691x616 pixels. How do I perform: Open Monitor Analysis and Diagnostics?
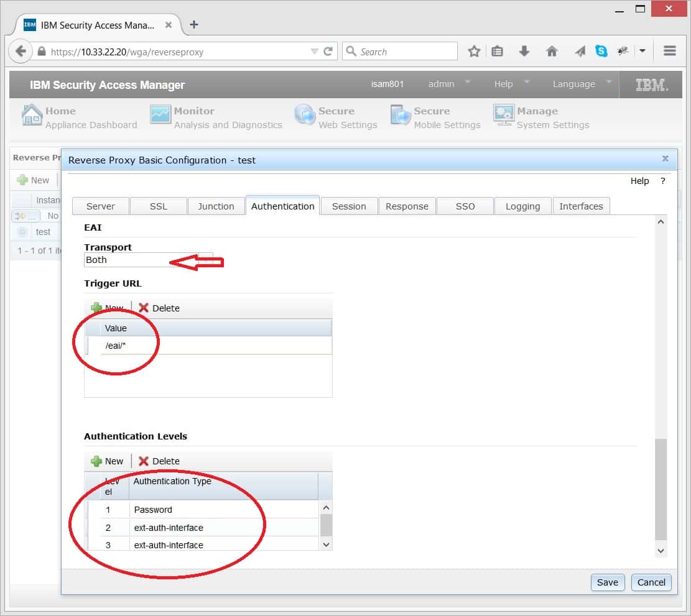pyautogui.click(x=160, y=116)
